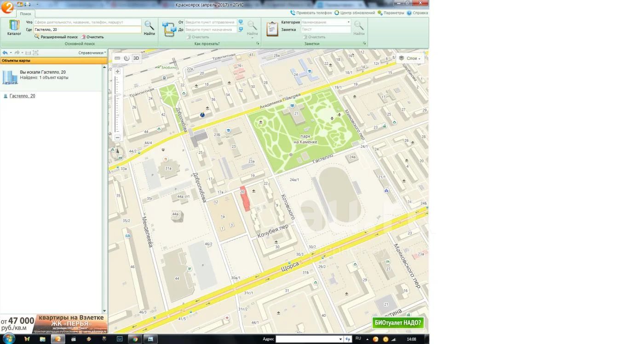The height and width of the screenshot is (344, 644).
Task: Expand the Заметки group options
Action: click(x=364, y=44)
